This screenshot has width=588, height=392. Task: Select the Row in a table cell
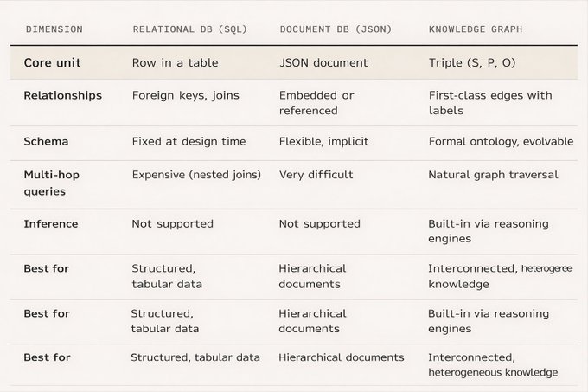tap(175, 62)
